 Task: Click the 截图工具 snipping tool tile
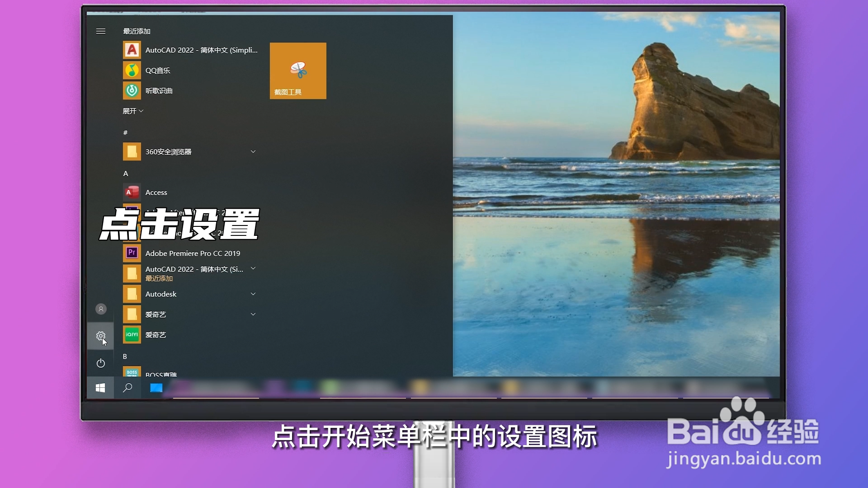[x=298, y=71]
